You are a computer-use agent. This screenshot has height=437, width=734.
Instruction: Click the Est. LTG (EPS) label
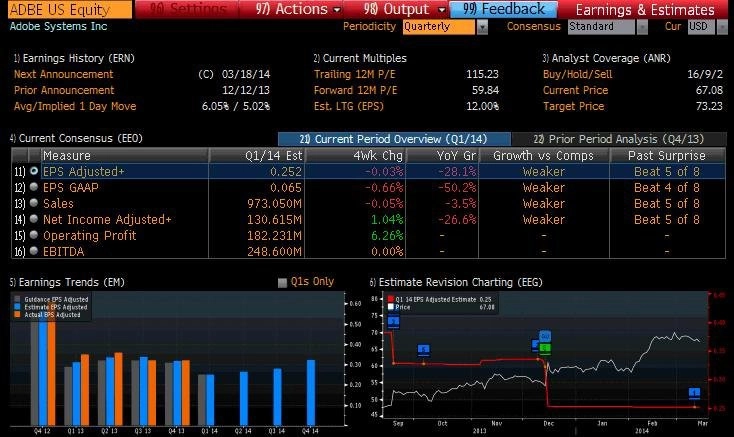(x=349, y=106)
